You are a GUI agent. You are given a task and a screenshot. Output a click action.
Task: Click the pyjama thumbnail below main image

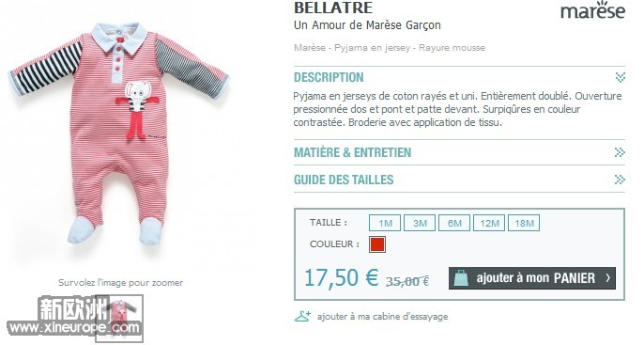pos(119,319)
